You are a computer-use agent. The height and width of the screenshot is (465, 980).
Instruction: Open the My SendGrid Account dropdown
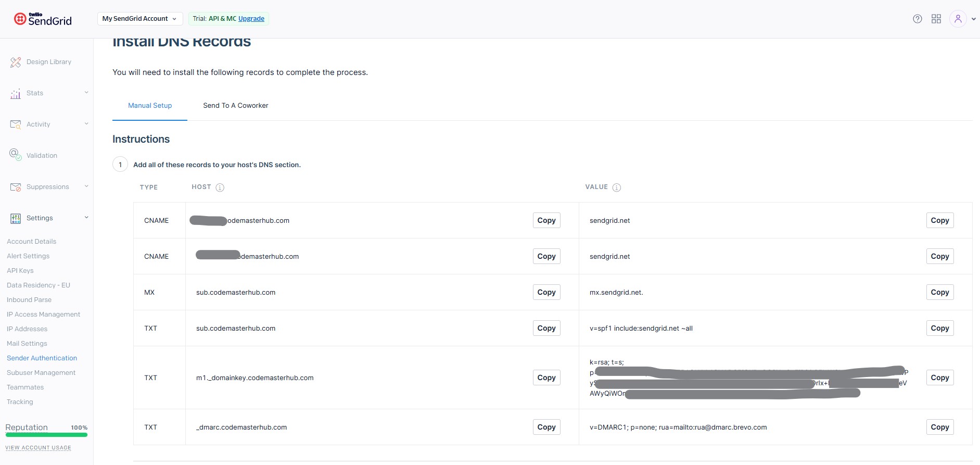pyautogui.click(x=139, y=19)
